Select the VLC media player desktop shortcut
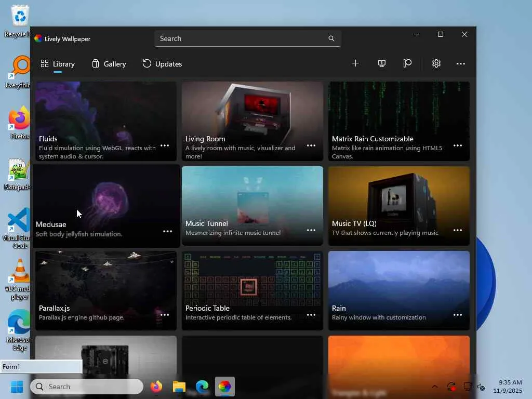The width and height of the screenshot is (532, 399). [x=19, y=280]
